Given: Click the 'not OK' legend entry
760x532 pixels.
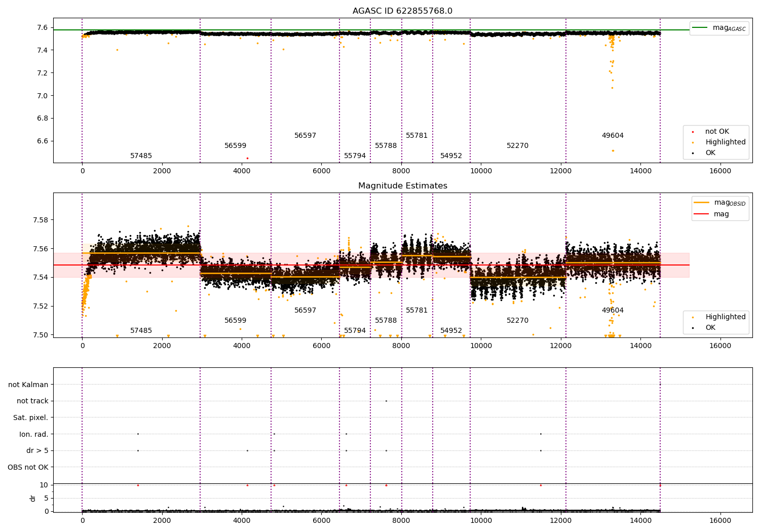Looking at the screenshot, I should (711, 131).
